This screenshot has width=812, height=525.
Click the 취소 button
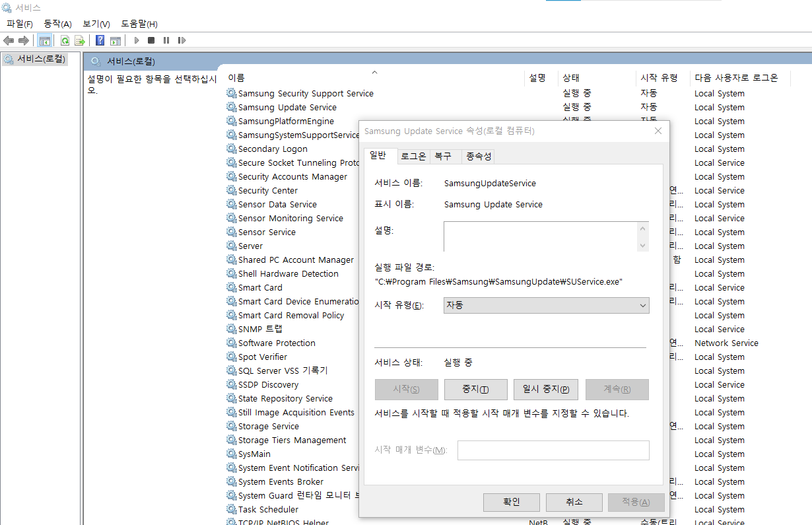[574, 502]
